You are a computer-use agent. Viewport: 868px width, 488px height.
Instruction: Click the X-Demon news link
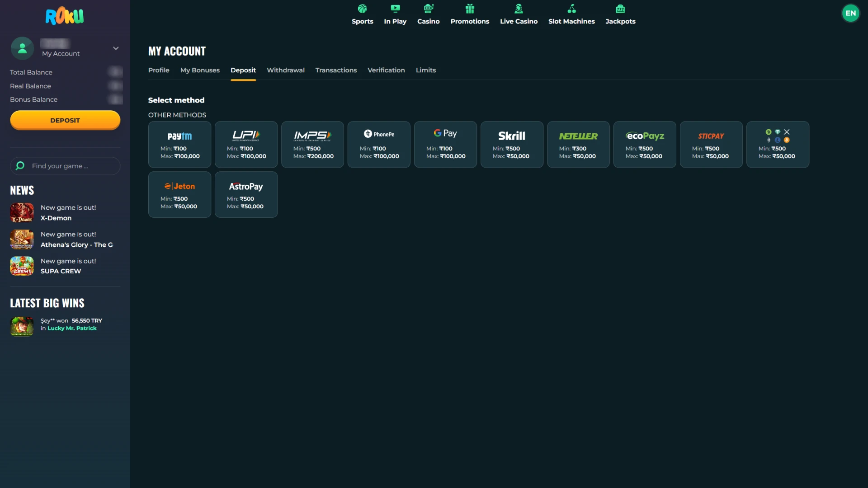56,218
